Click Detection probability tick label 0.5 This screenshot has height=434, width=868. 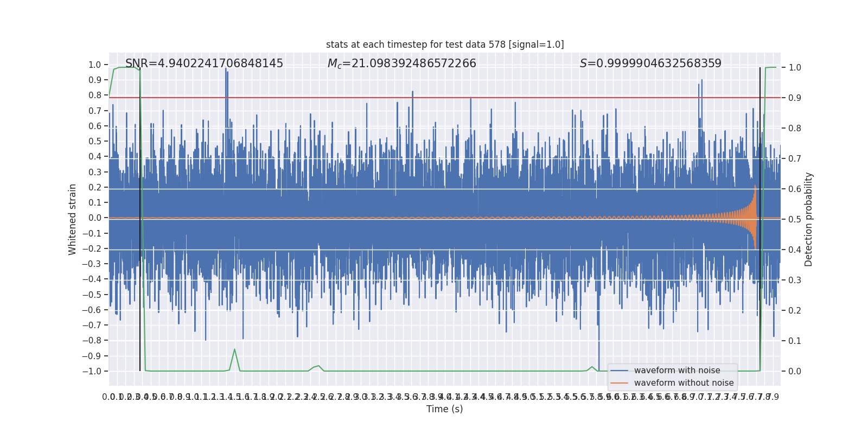point(795,219)
